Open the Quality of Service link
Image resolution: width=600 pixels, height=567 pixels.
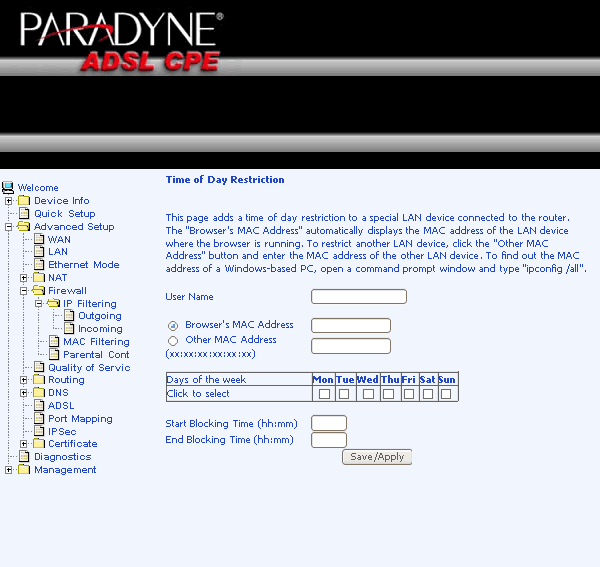click(x=89, y=368)
